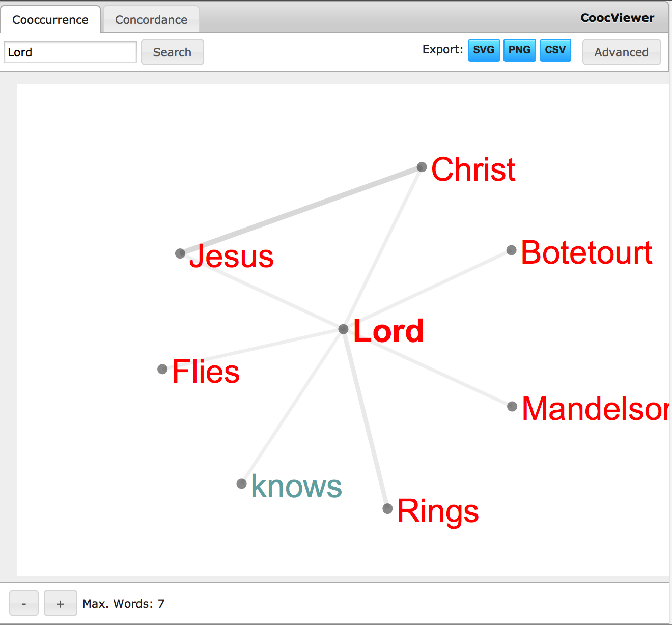Click the Jesus node in the graph
The width and height of the screenshot is (672, 625).
180,253
